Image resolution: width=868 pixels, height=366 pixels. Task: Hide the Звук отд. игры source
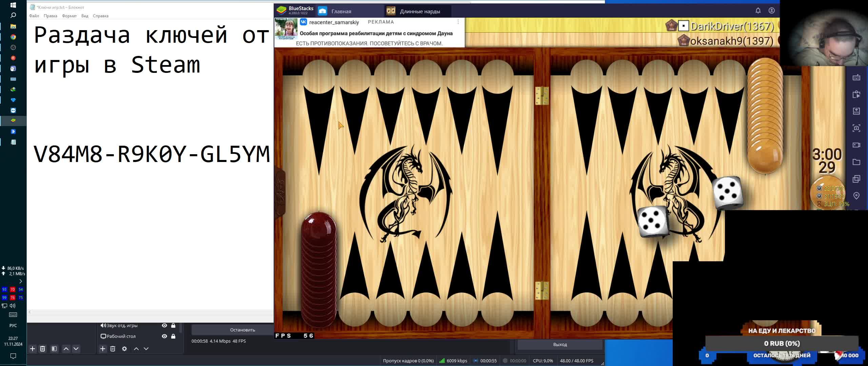tap(164, 325)
